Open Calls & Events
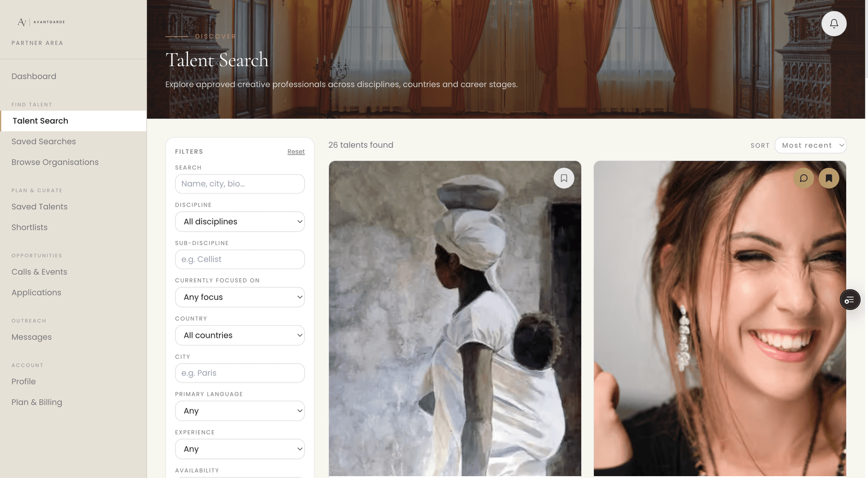The image size is (868, 478). (x=39, y=272)
